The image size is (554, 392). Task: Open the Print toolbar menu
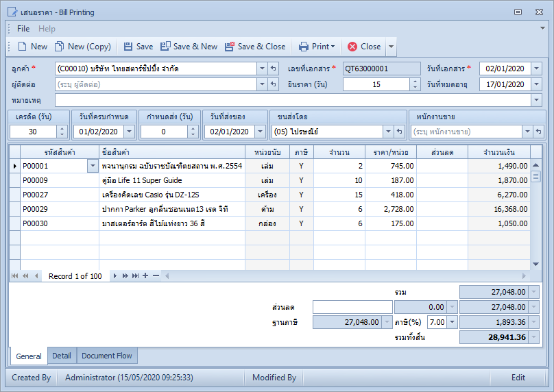click(x=317, y=47)
